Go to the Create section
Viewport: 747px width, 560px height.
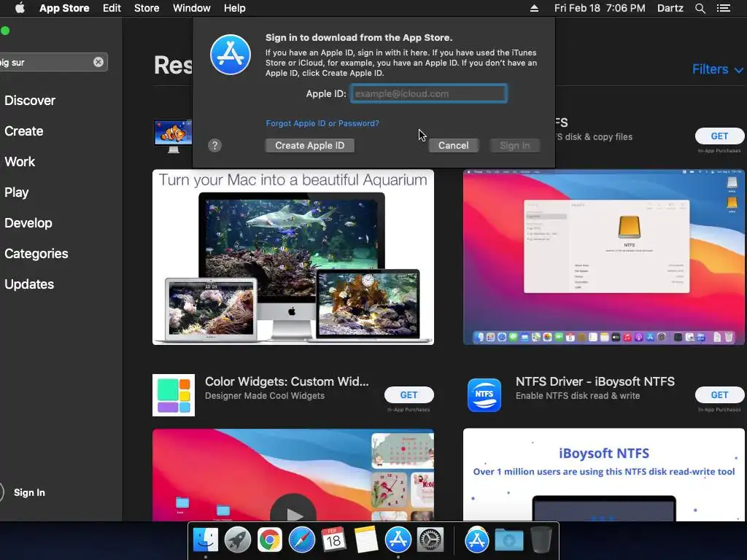[x=24, y=131]
